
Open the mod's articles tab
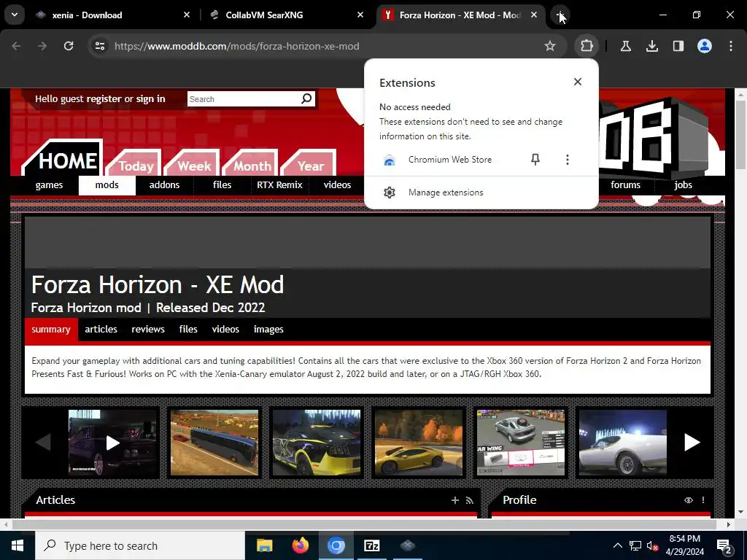(x=101, y=329)
